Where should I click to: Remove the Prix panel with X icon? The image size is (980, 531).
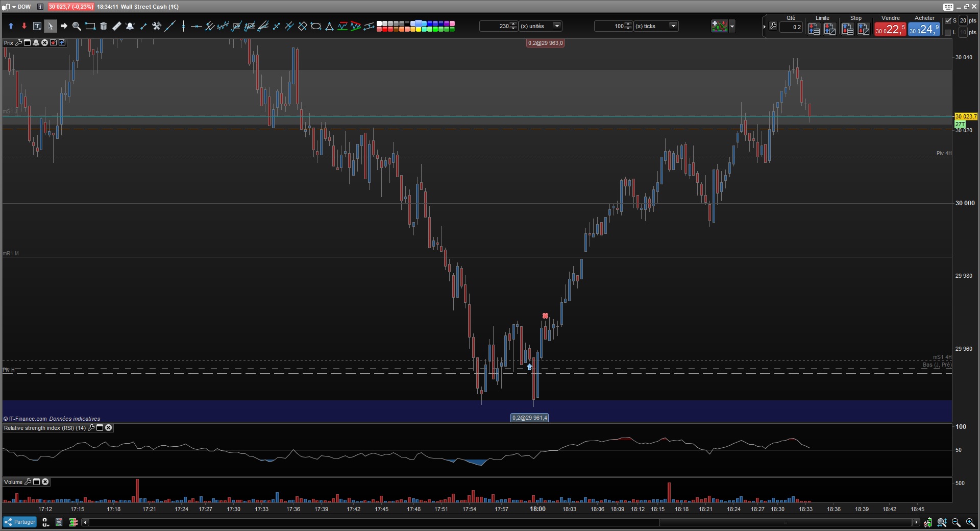click(x=44, y=43)
